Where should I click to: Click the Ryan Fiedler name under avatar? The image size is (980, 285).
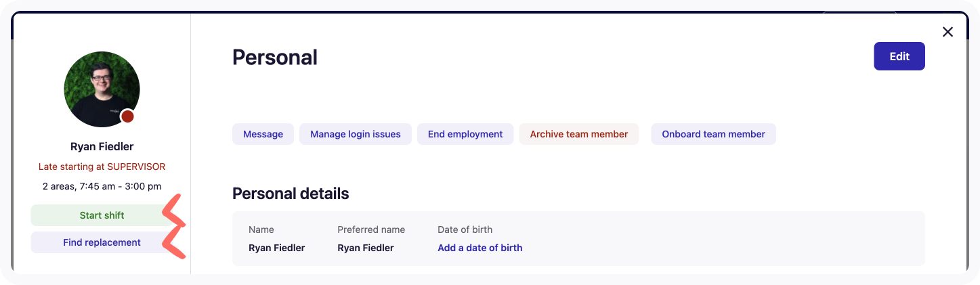tap(102, 146)
